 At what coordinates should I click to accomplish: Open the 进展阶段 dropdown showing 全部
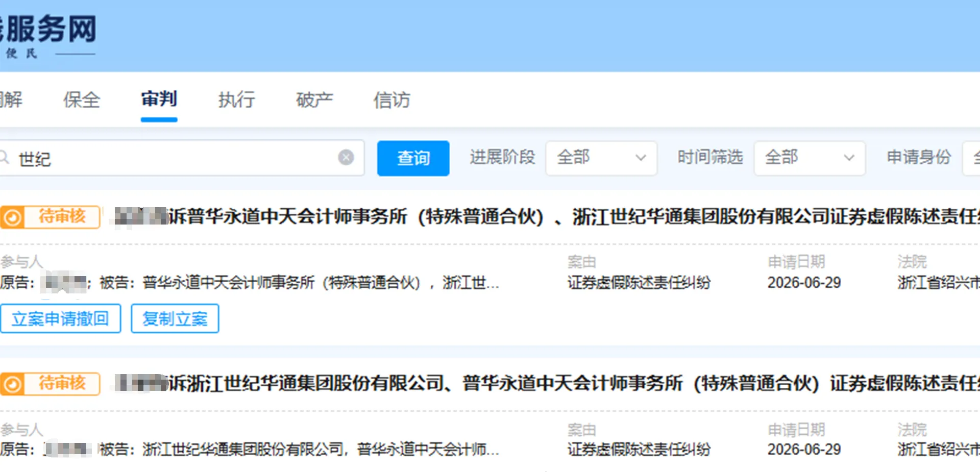pyautogui.click(x=601, y=158)
